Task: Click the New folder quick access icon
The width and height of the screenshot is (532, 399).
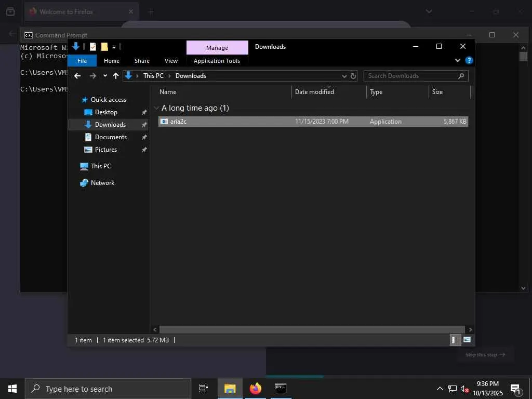Action: click(104, 46)
